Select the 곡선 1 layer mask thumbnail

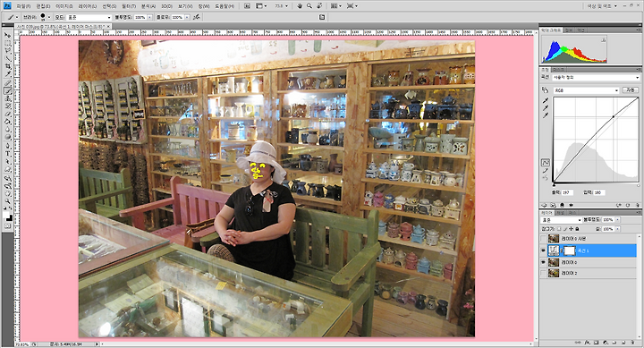[569, 250]
